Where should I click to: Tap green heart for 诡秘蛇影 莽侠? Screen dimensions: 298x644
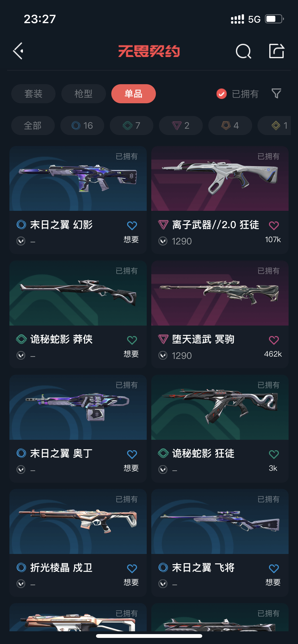point(132,340)
